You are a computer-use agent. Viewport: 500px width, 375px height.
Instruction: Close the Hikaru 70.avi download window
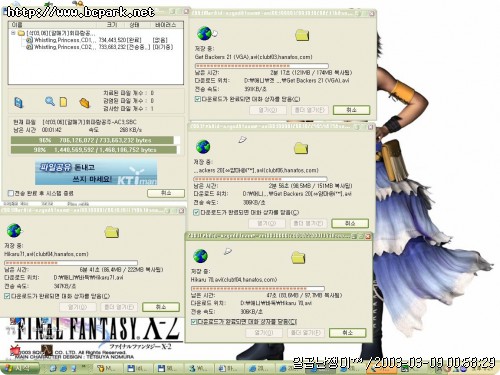click(x=368, y=236)
